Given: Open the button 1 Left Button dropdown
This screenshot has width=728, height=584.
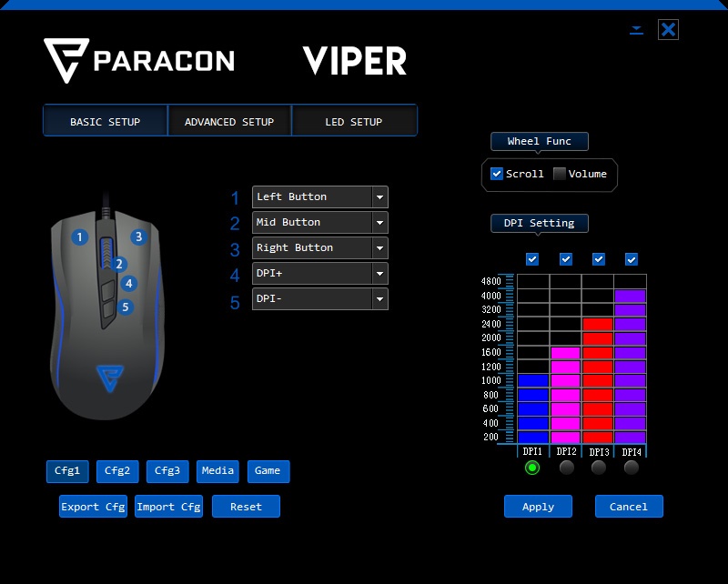Looking at the screenshot, I should point(320,196).
